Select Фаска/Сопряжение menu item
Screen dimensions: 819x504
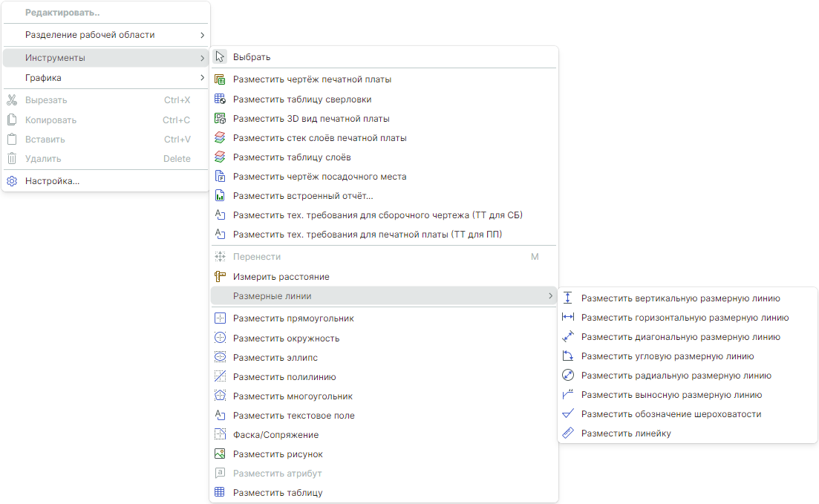pos(275,435)
